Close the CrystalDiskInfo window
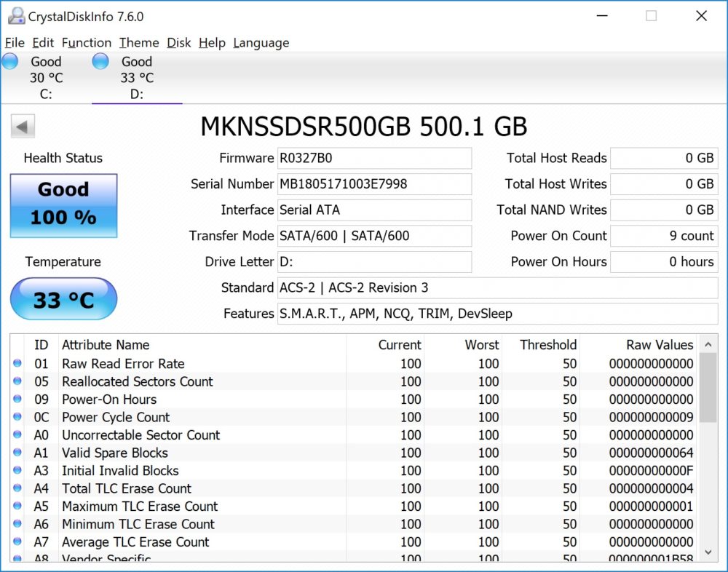 tap(702, 16)
